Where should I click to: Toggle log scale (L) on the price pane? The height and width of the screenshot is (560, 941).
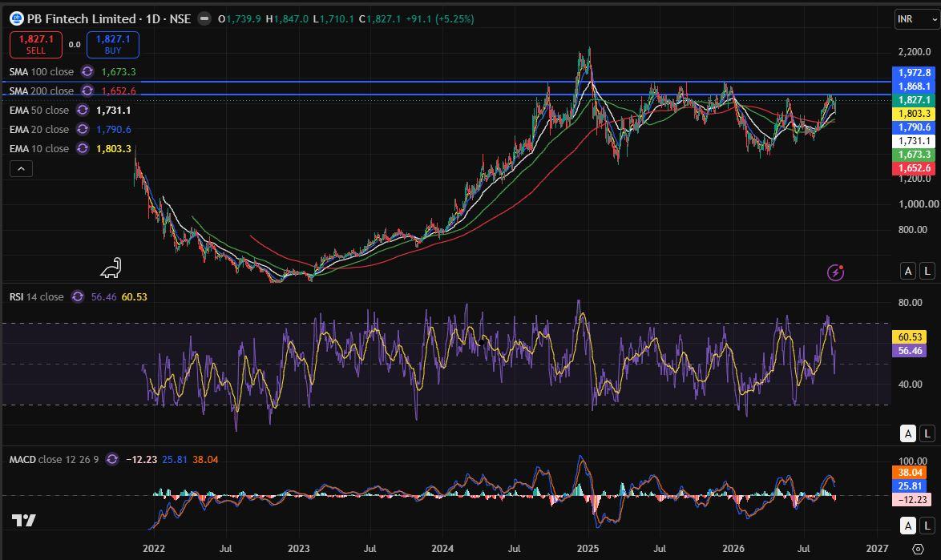928,271
